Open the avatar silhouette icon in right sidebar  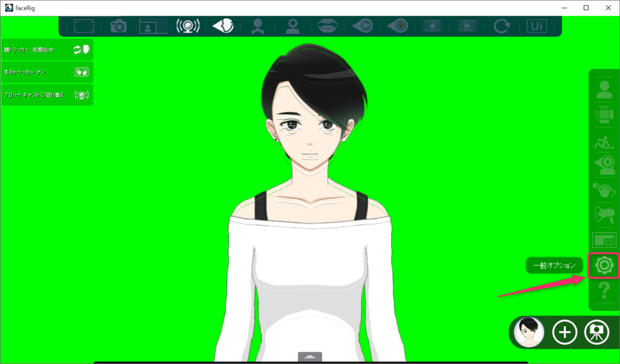pyautogui.click(x=604, y=89)
